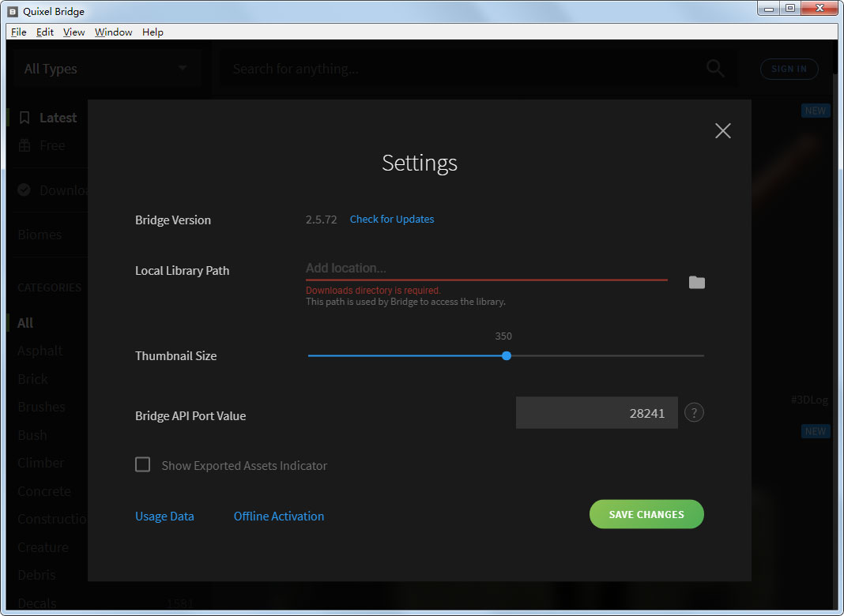Screen dimensions: 844x616
Task: Select the Bush category
Action: (32, 434)
